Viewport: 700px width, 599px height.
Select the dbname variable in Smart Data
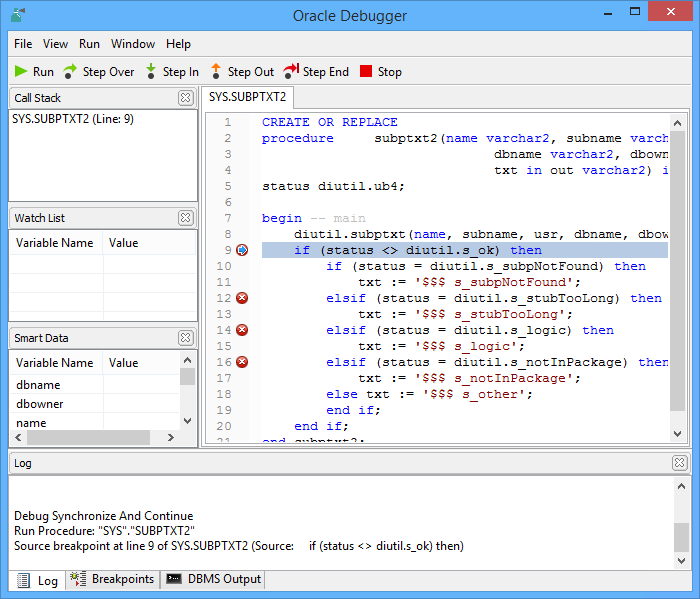click(95, 385)
